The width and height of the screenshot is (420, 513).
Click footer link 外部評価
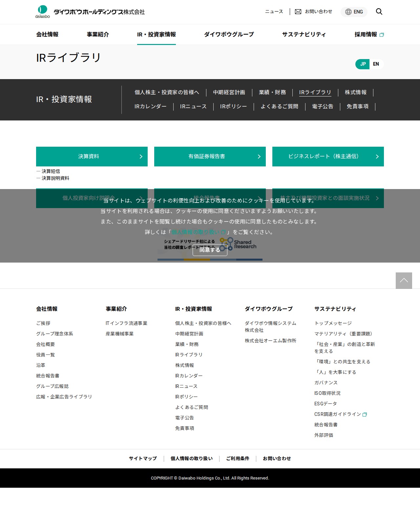point(324,435)
